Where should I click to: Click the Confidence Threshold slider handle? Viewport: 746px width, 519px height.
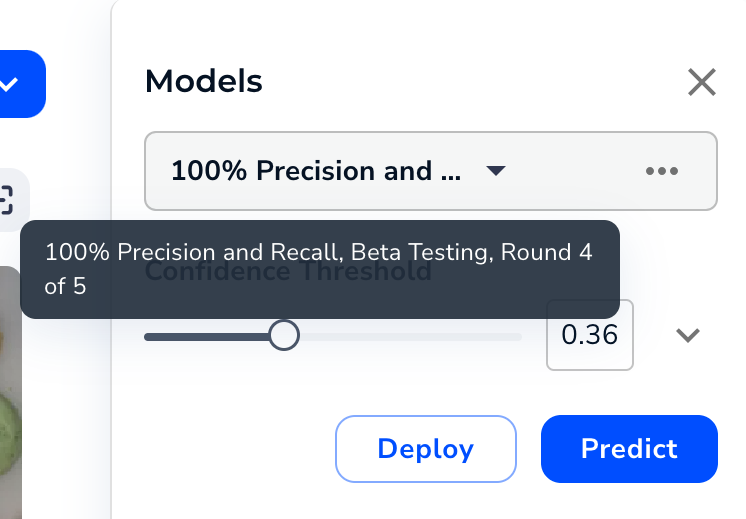click(x=285, y=336)
